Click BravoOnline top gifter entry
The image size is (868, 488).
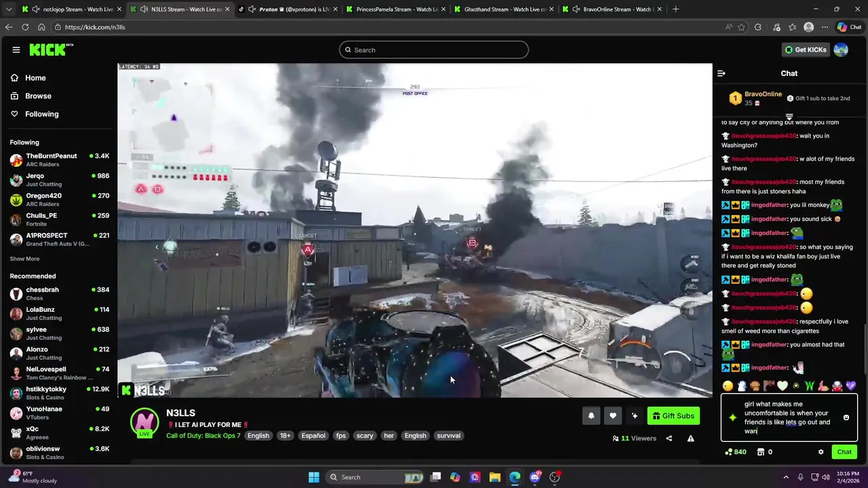(755, 98)
